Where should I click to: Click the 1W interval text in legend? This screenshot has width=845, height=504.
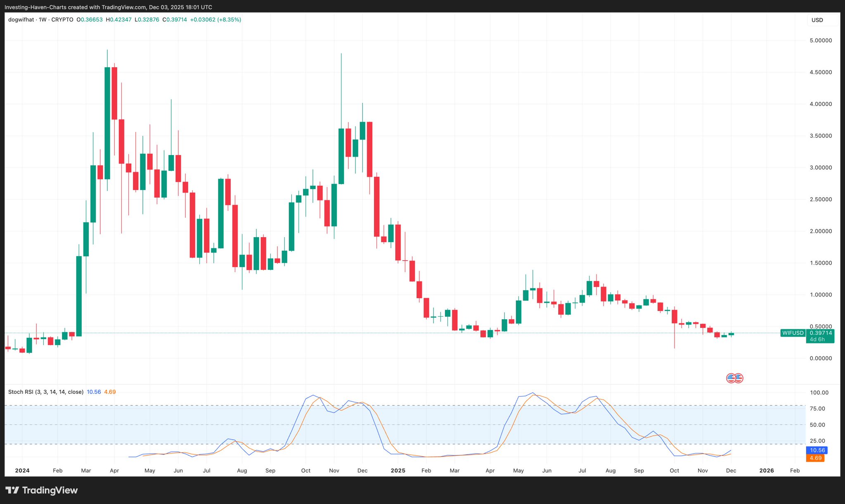[x=43, y=20]
